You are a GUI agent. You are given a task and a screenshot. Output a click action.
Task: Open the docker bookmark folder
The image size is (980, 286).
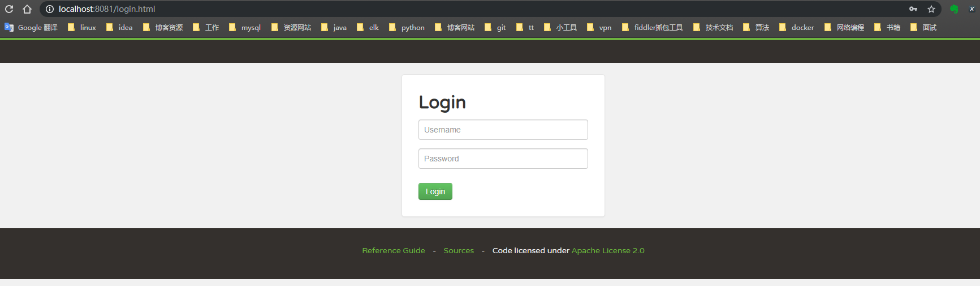point(797,27)
